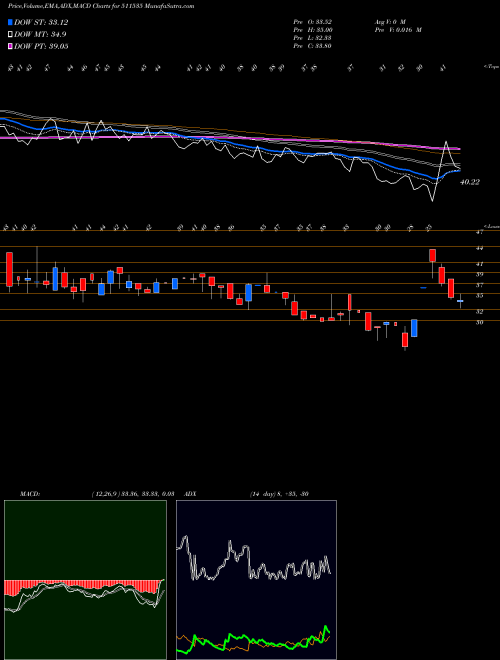The width and height of the screenshot is (500, 660).
Task: Click the magenta DOW PT legend swatch
Action: [10, 46]
